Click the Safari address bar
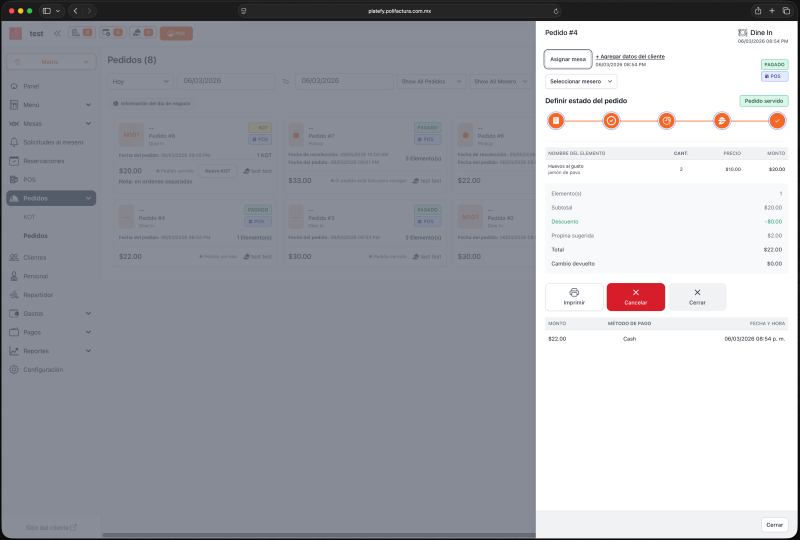Screen dimensions: 800x540 click(399, 11)
